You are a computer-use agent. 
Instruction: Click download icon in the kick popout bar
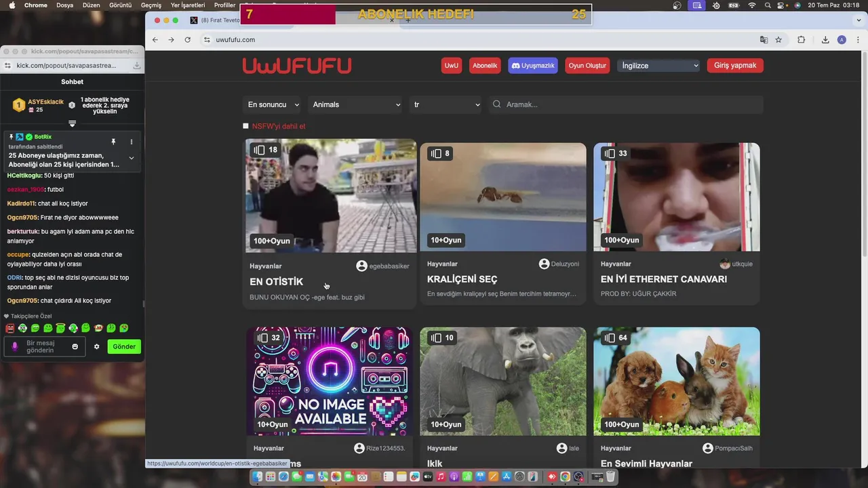(137, 66)
